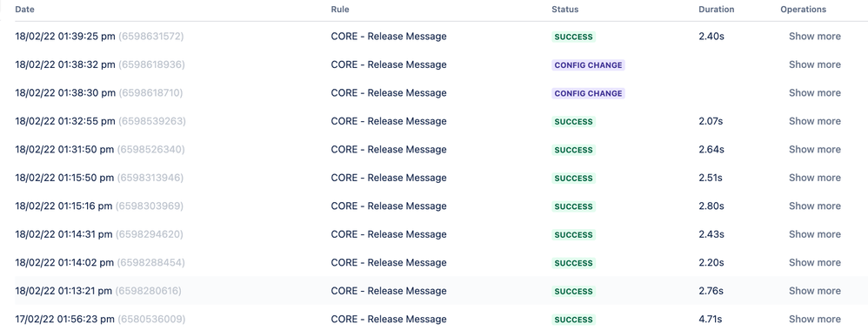Expand Show more for 01:39:25 pm entry
Viewport: 868px width, 331px height.
[814, 37]
